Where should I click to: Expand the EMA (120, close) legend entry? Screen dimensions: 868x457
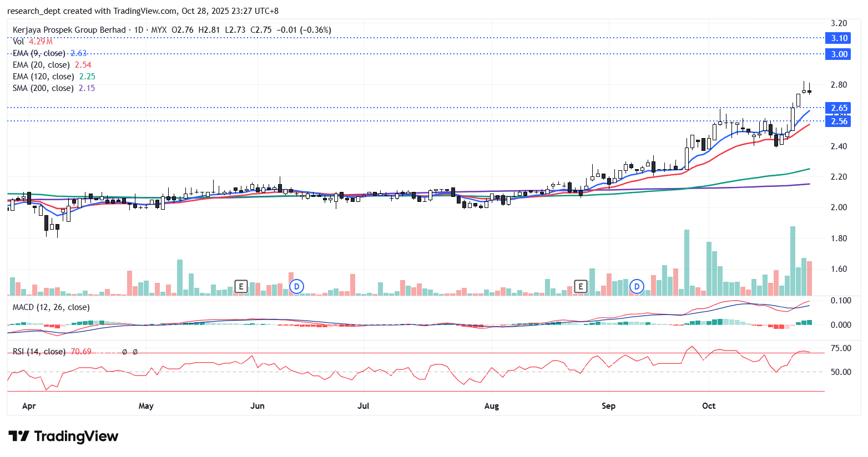point(43,77)
